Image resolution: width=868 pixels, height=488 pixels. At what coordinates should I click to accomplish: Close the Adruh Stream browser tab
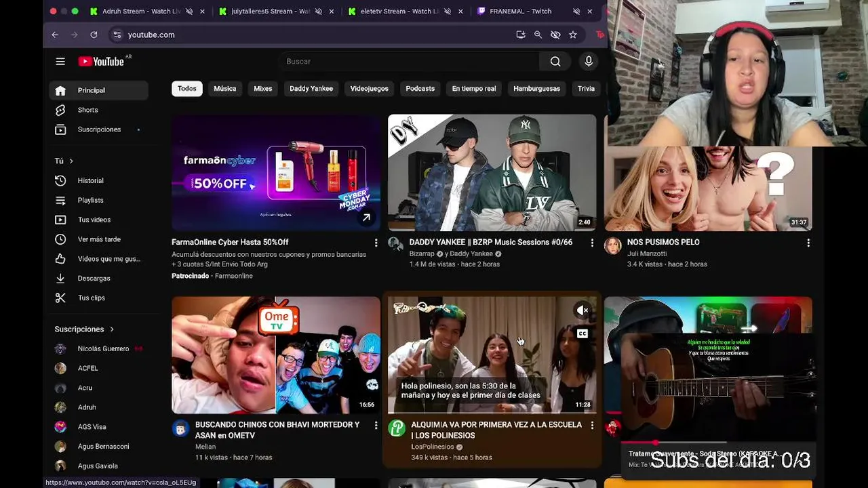(x=202, y=12)
